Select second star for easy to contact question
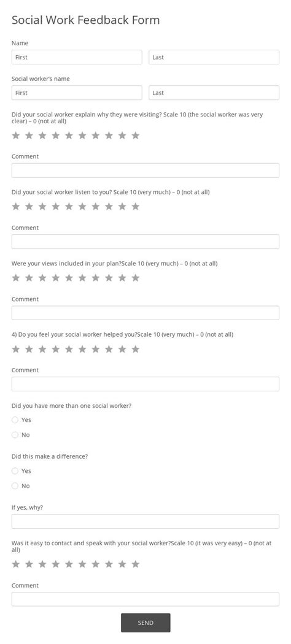This screenshot has width=291, height=644. coord(29,564)
